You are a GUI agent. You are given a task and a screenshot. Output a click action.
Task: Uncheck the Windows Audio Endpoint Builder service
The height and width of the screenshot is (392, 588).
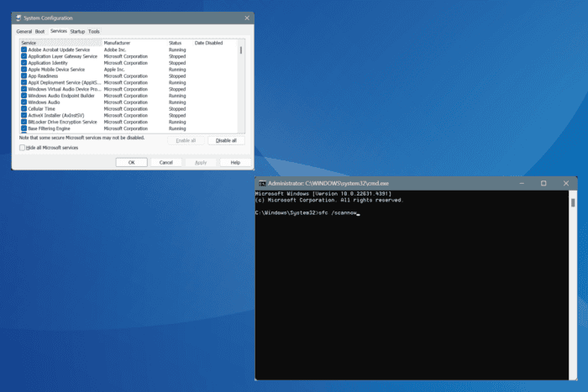(x=24, y=96)
